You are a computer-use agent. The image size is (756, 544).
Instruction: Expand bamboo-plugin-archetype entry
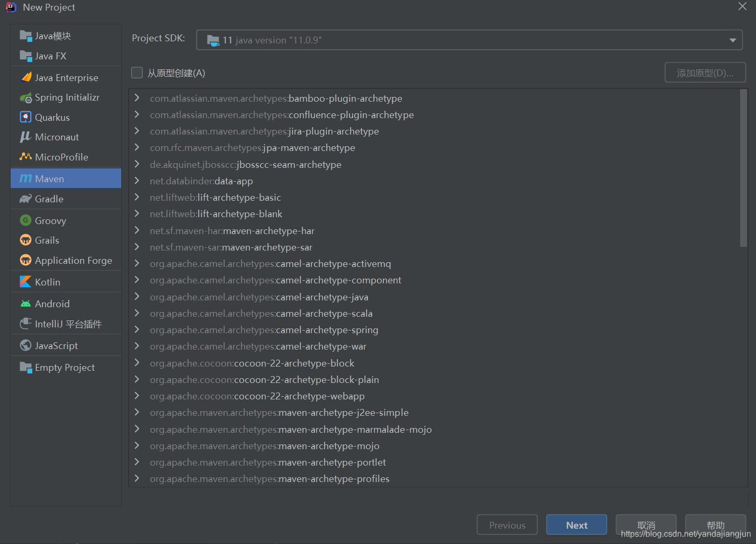coord(137,98)
